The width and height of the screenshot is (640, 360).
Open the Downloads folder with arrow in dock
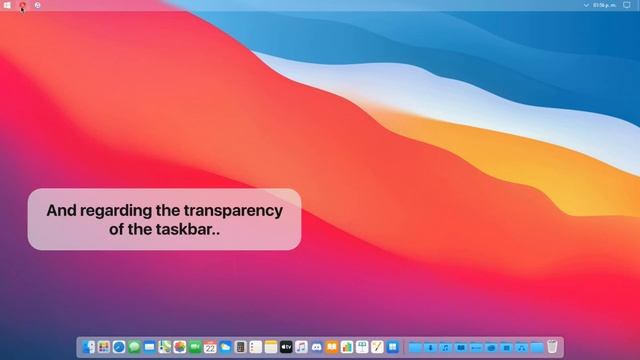pyautogui.click(x=430, y=348)
